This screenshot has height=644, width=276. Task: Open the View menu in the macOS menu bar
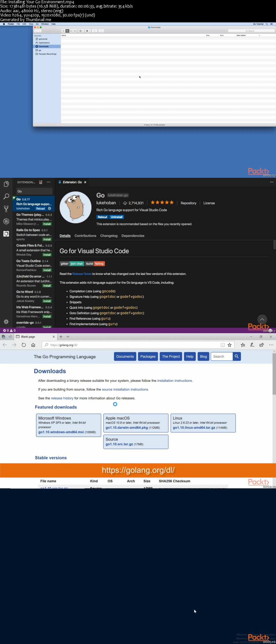31,24
